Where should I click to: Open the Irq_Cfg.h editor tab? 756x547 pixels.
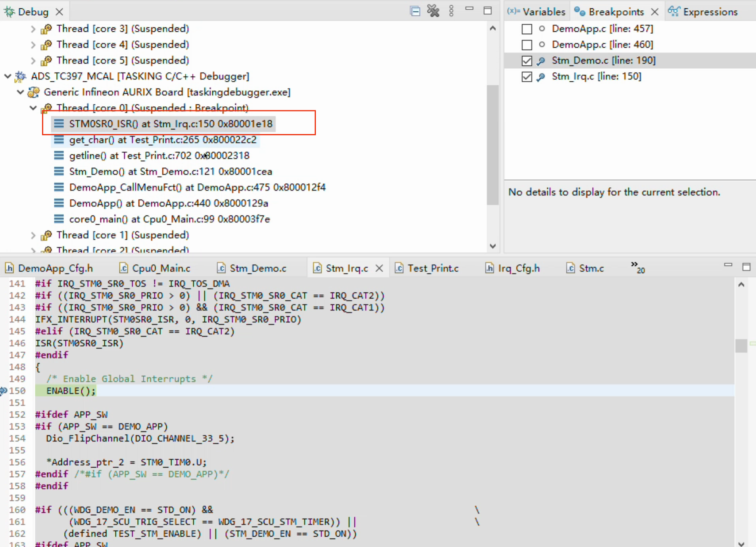[512, 268]
